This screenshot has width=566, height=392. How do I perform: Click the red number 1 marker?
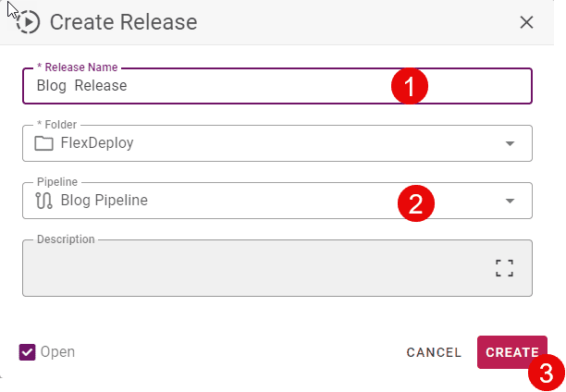pyautogui.click(x=410, y=86)
